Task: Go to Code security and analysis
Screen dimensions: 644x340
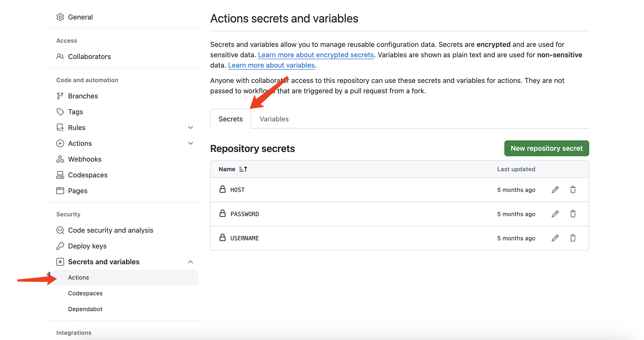Action: (x=110, y=230)
